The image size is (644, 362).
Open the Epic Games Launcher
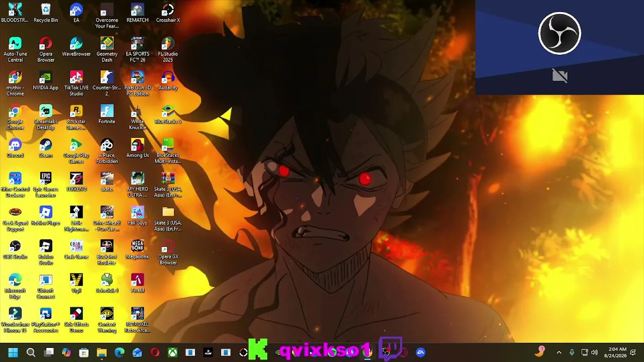click(46, 185)
